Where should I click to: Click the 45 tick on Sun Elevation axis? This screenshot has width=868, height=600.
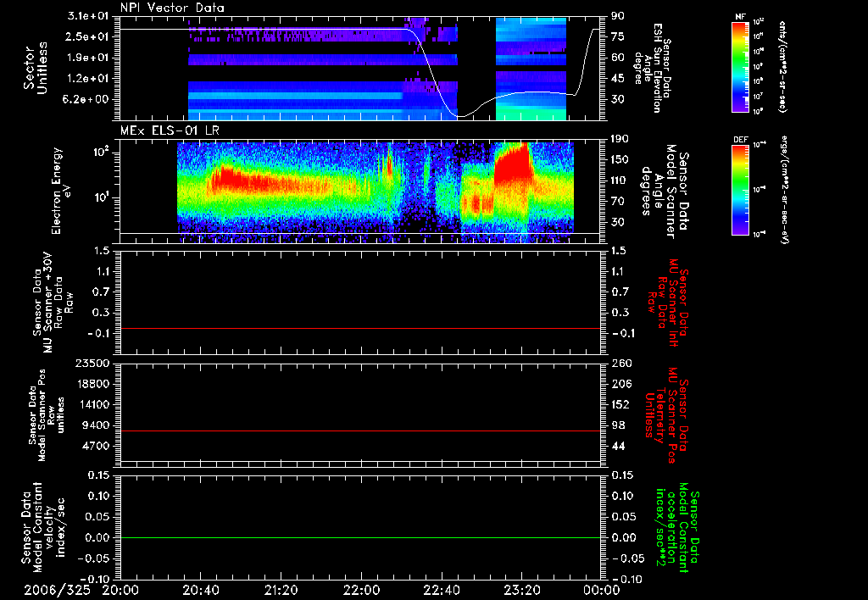[617, 79]
